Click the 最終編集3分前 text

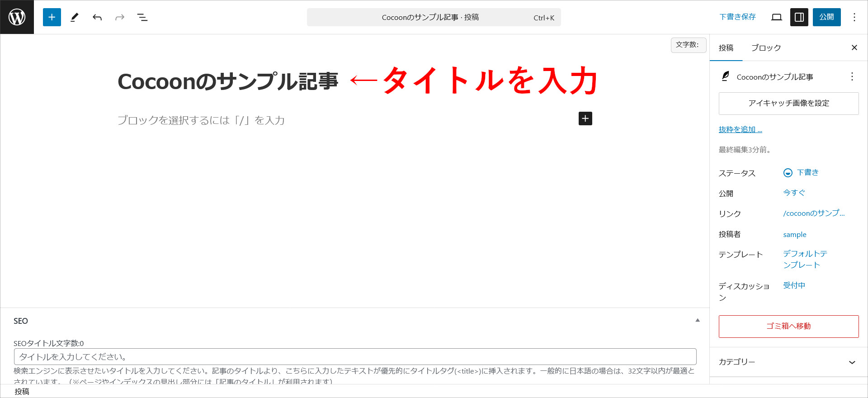(745, 150)
